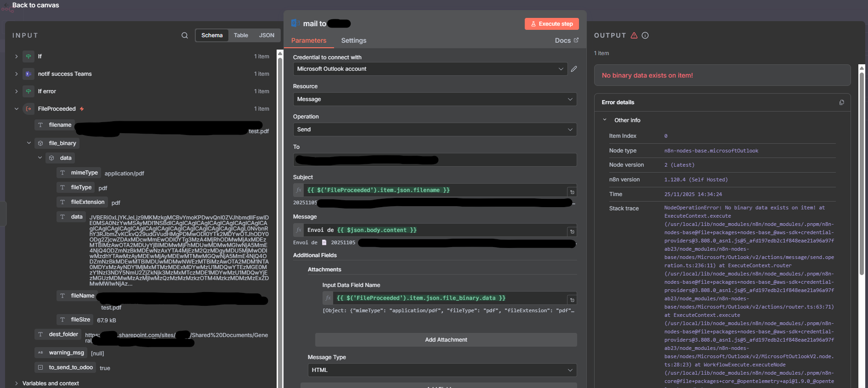Open expression editor for Input Data Field Name
Viewport: 868px width, 388px height.
click(x=572, y=300)
